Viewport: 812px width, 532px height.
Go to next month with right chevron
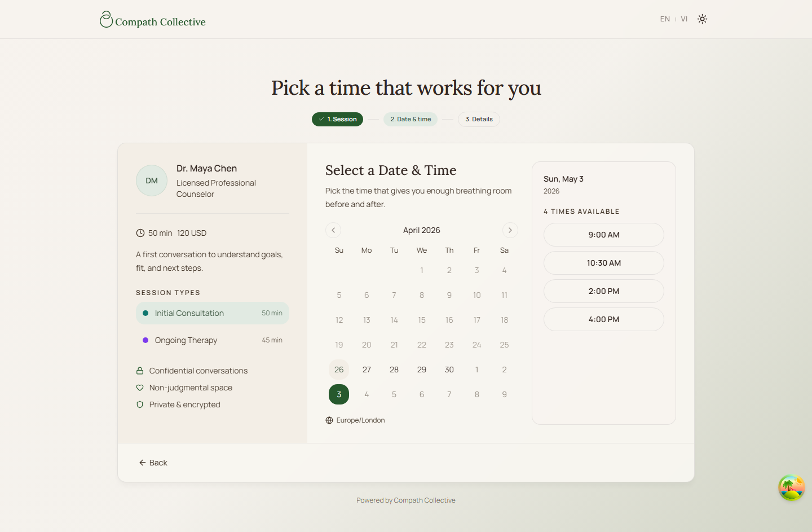coord(510,230)
